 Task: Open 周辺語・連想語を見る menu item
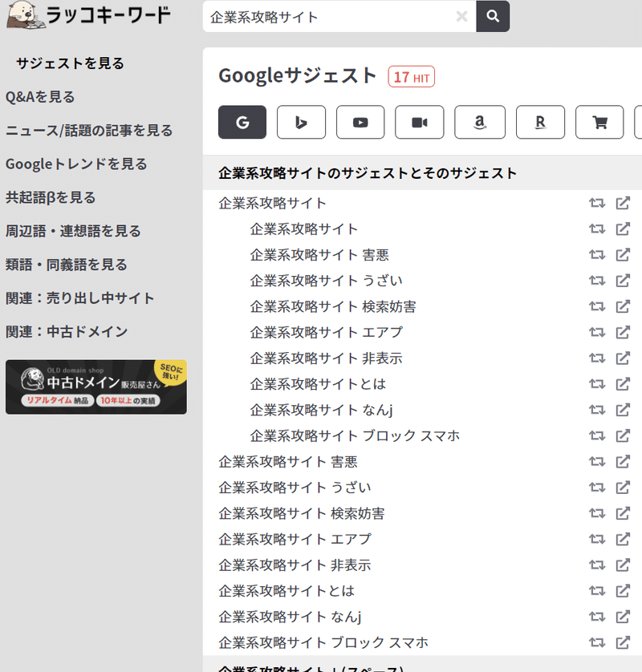click(73, 231)
